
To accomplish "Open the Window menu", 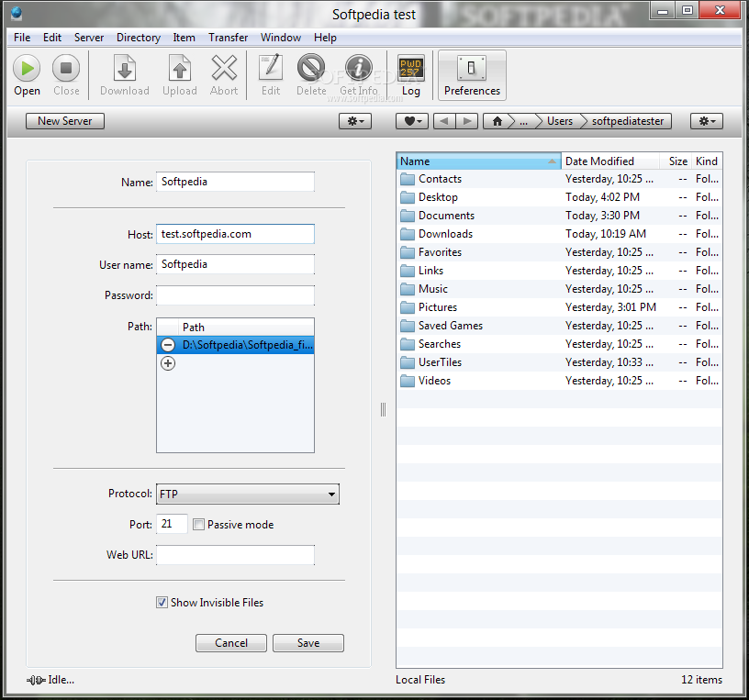I will tap(280, 38).
